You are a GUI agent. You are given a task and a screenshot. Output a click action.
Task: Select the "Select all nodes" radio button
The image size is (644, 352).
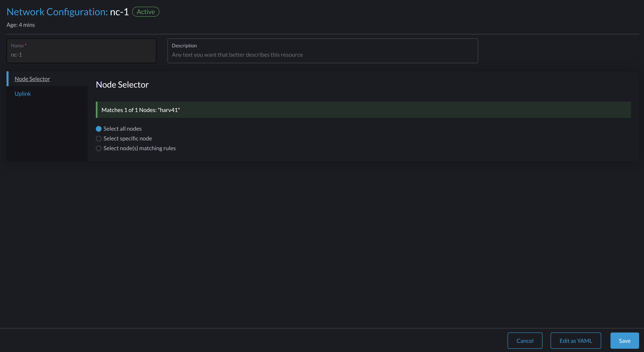pyautogui.click(x=98, y=129)
